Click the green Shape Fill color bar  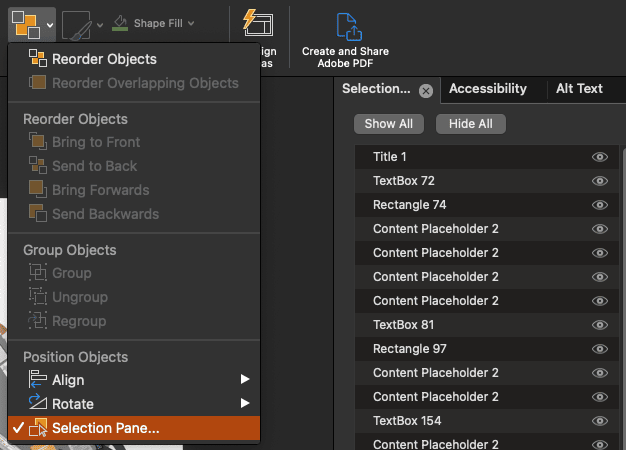[120, 29]
